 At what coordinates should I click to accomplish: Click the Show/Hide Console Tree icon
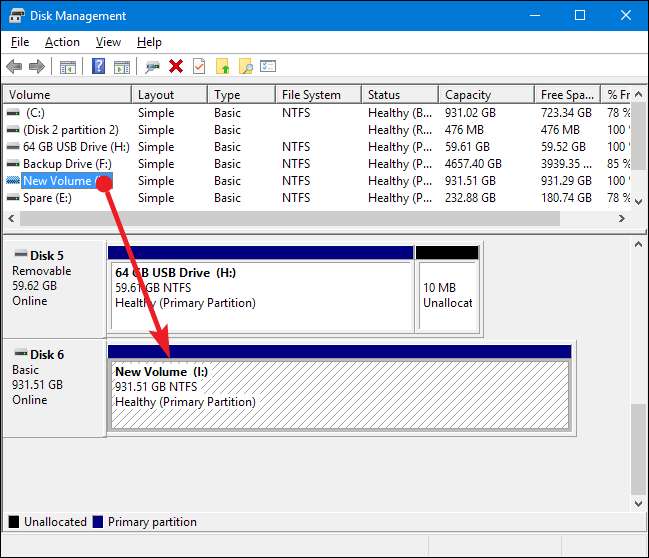tap(68, 67)
